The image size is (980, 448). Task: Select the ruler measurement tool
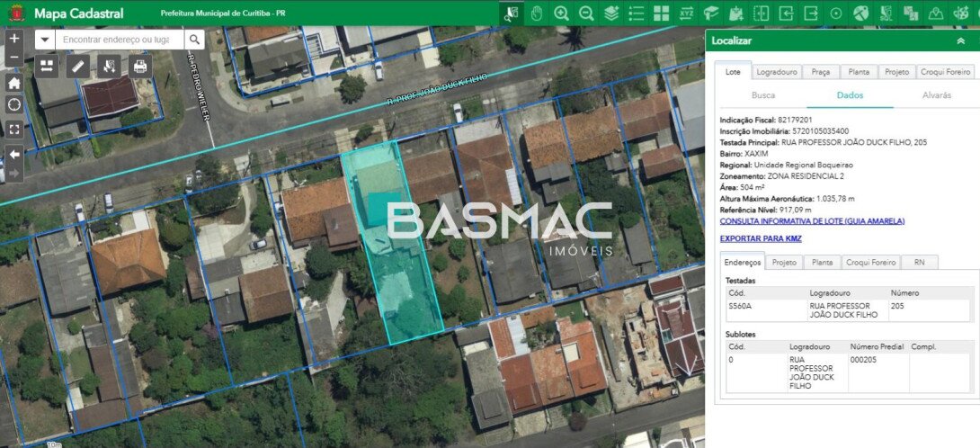click(78, 66)
